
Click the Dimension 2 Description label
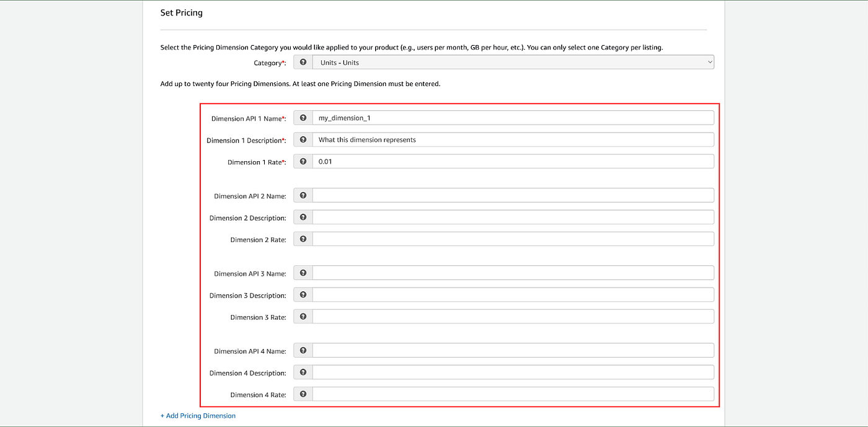click(x=248, y=218)
